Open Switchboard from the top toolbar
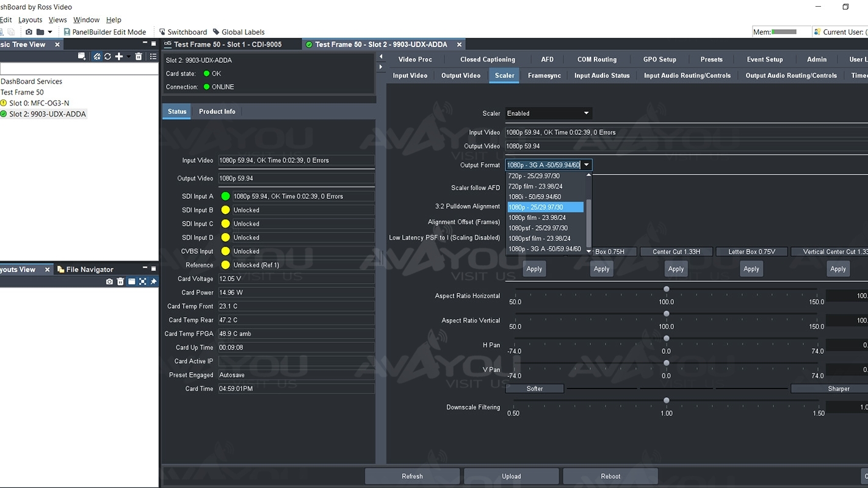 (183, 32)
